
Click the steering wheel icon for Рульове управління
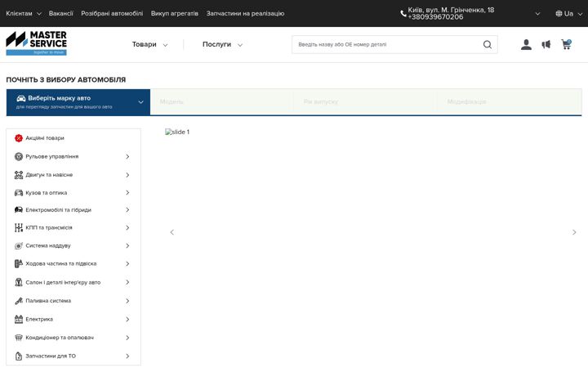click(x=18, y=156)
